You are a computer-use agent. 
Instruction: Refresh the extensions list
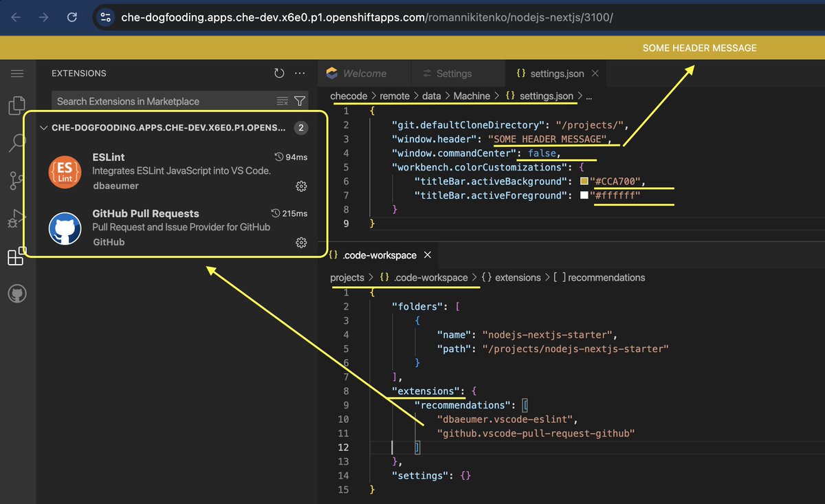(x=279, y=74)
